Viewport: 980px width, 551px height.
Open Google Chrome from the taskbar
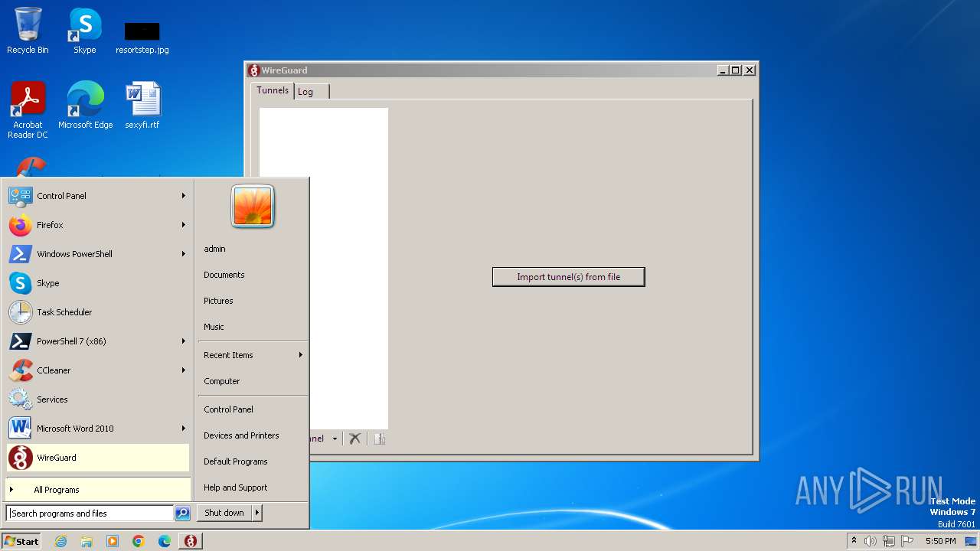pos(139,541)
